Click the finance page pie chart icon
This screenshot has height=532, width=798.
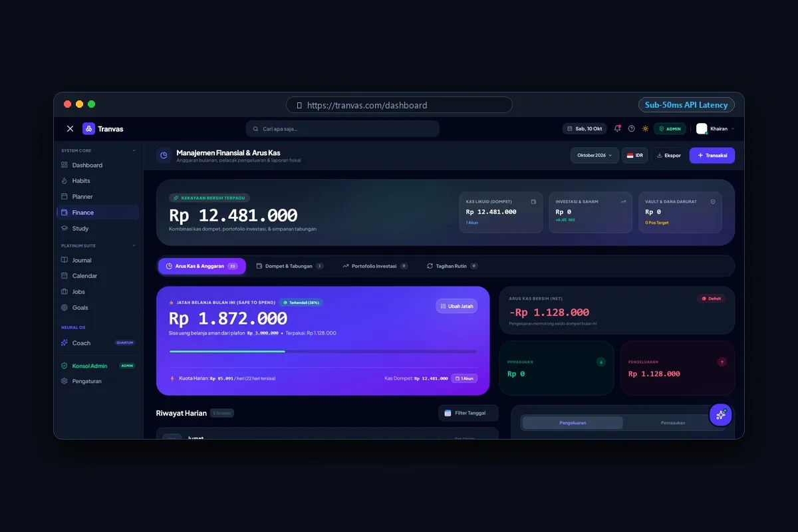pyautogui.click(x=164, y=155)
